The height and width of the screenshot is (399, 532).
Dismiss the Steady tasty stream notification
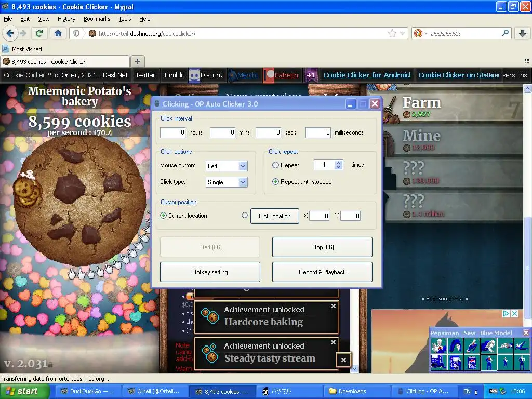[333, 342]
